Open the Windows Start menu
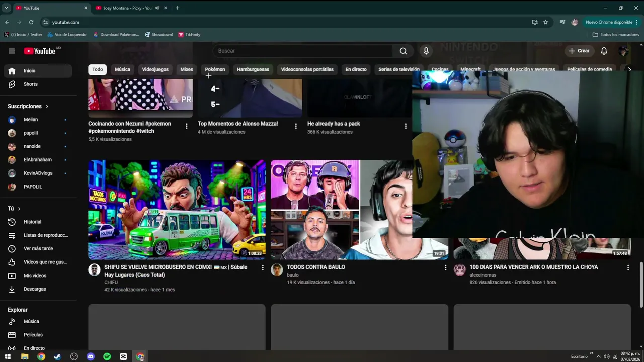Viewport: 644px width, 362px height. point(8,356)
